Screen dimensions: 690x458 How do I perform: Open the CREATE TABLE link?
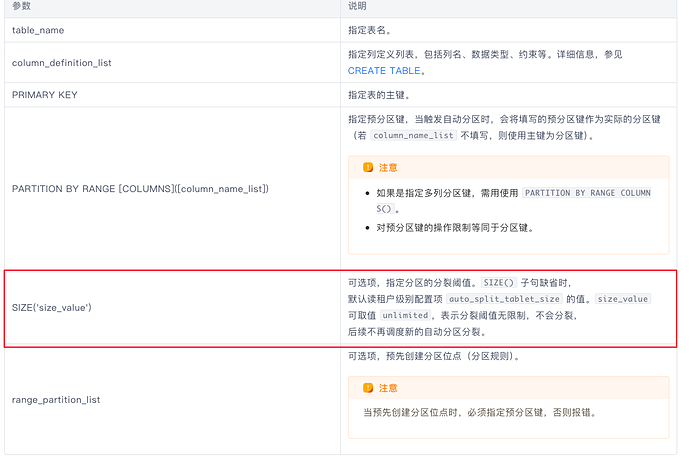coord(384,71)
